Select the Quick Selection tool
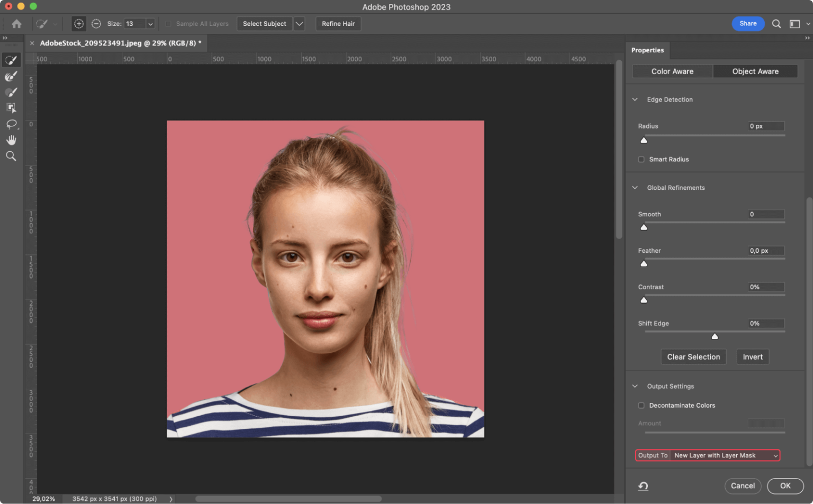The height and width of the screenshot is (504, 813). tap(11, 60)
